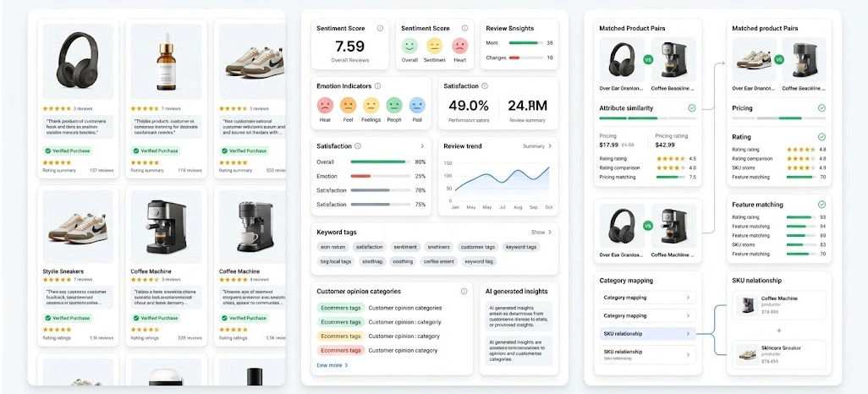868x394 pixels.
Task: Select the satisfaction keyword tag
Action: [369, 247]
